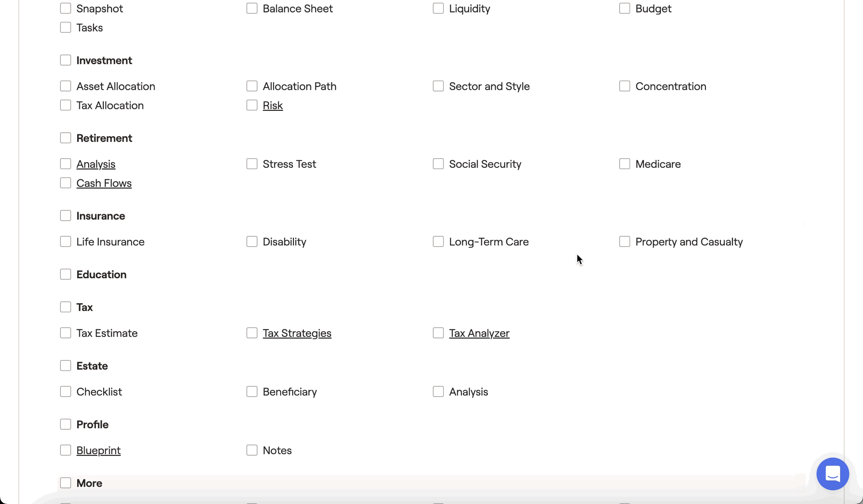Viewport: 863px width, 504px height.
Task: Select the Beneficiary checkbox under Estate
Action: tap(252, 391)
